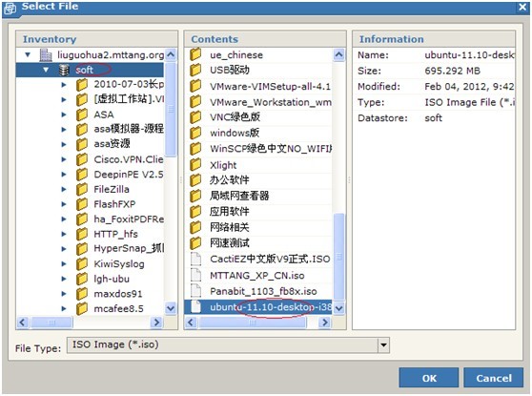Click Inventory horizontal scroll right arrow
The width and height of the screenshot is (532, 396).
point(156,322)
